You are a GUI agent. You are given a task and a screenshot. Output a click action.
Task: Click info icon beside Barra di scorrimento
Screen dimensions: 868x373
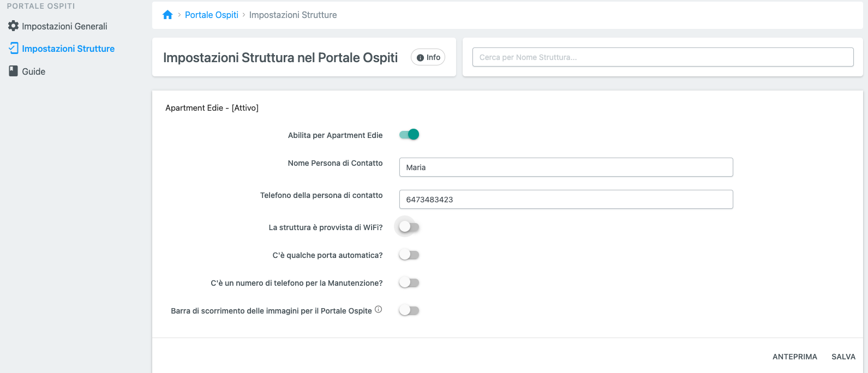pyautogui.click(x=378, y=310)
